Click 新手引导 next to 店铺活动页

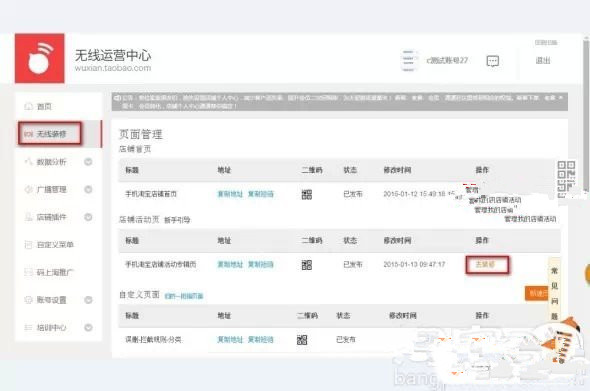point(177,220)
